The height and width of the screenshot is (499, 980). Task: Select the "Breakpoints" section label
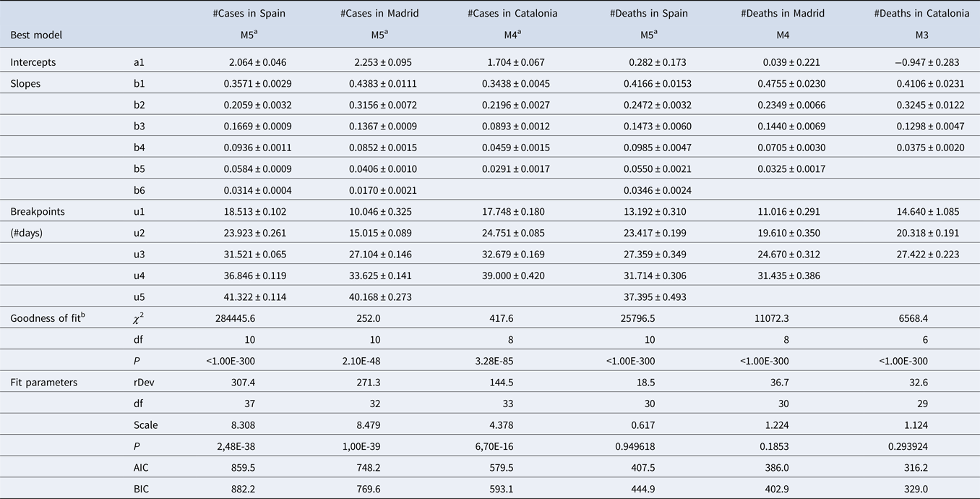click(38, 212)
